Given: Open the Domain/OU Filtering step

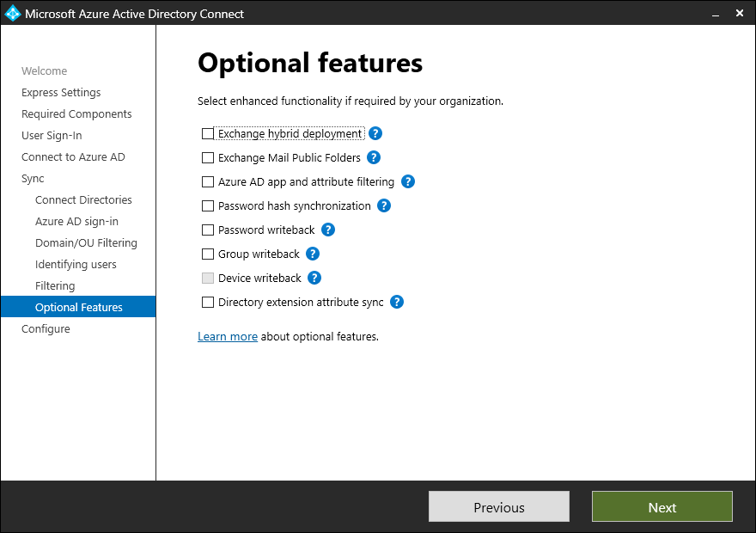Looking at the screenshot, I should click(x=86, y=242).
